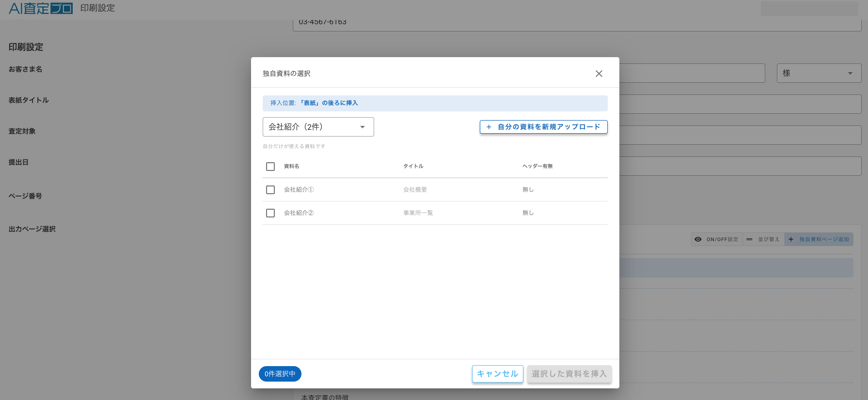This screenshot has height=400, width=868.
Task: Open the 様 honorific dropdown
Action: click(x=819, y=73)
